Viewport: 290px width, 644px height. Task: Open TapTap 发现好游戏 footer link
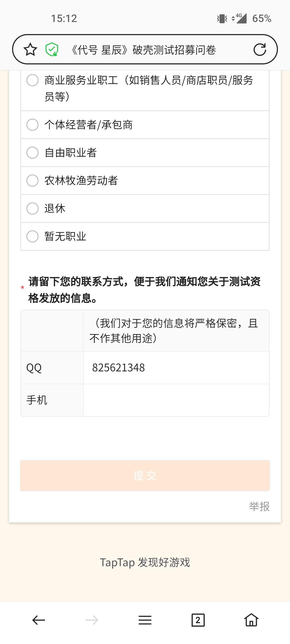click(145, 562)
